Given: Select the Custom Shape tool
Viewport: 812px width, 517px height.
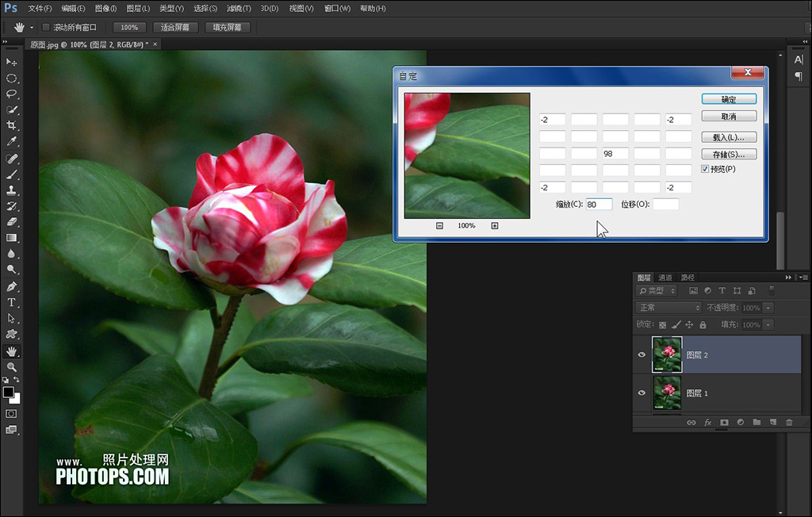Looking at the screenshot, I should (x=11, y=335).
